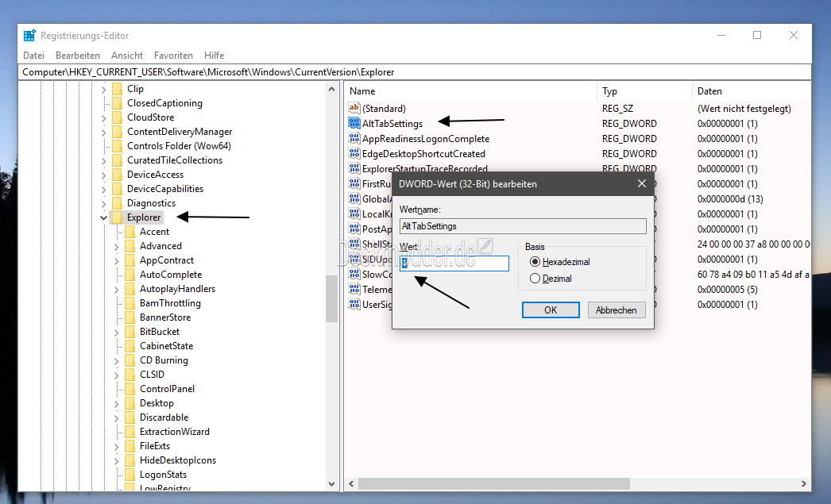The width and height of the screenshot is (831, 504).
Task: Click the Explorer folder icon in tree
Action: click(117, 217)
